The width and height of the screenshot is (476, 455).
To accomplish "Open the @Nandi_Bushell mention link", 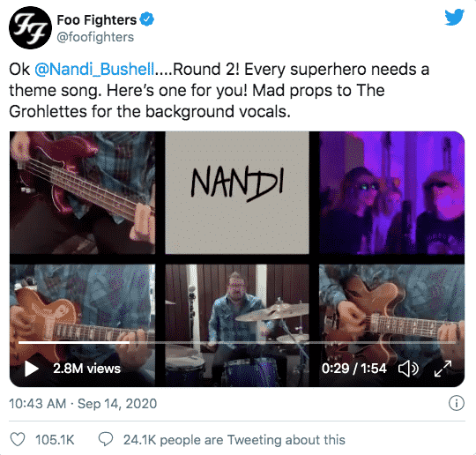I will click(94, 70).
